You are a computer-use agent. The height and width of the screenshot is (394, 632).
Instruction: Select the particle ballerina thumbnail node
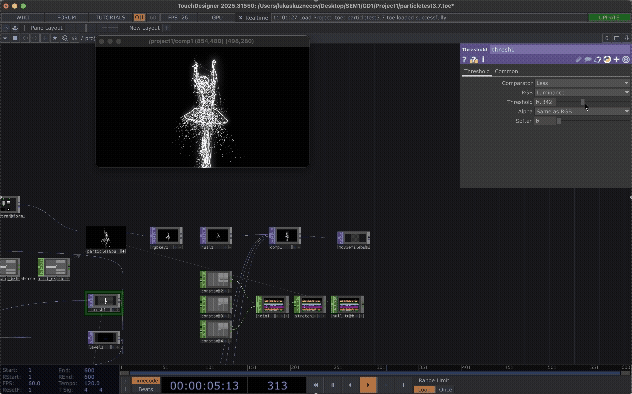(106, 238)
